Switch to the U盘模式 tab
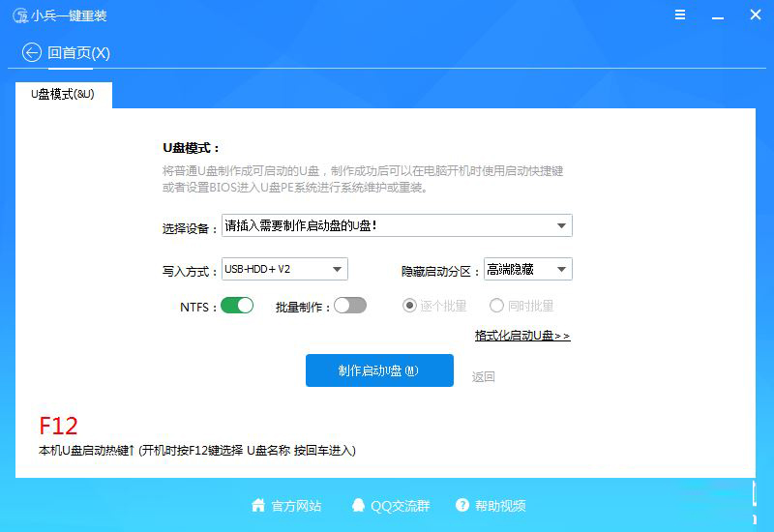This screenshot has width=774, height=532. click(64, 94)
